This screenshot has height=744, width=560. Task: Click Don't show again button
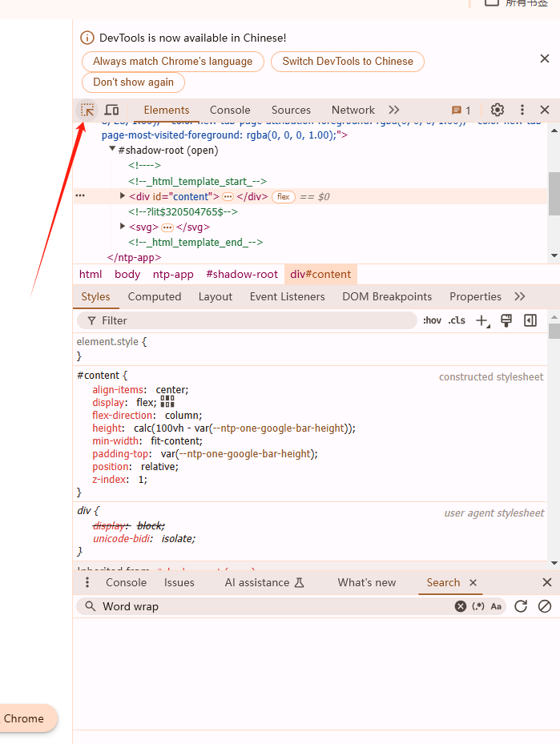(x=133, y=82)
